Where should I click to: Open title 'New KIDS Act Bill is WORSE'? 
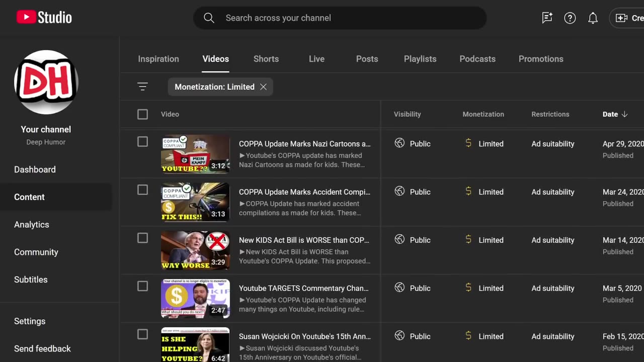[x=304, y=240]
